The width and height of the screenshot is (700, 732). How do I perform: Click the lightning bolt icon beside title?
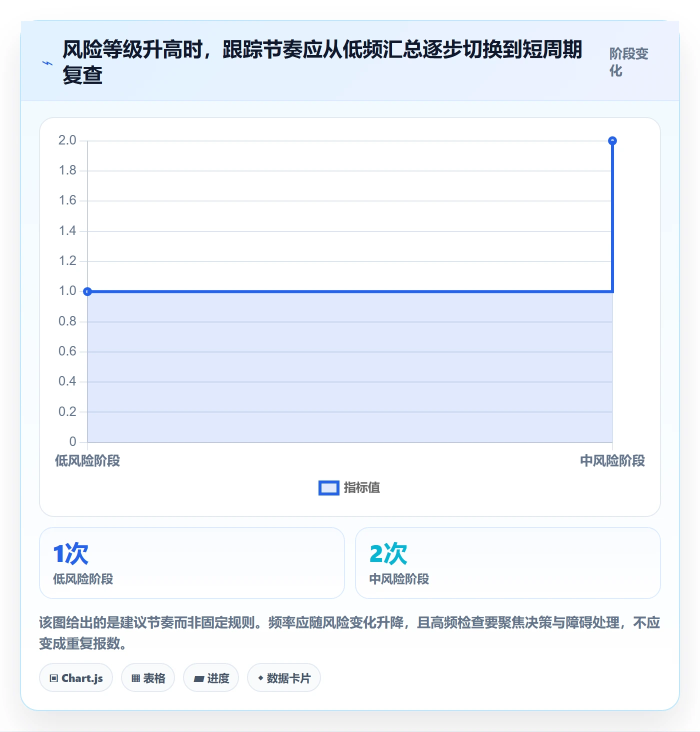click(47, 63)
